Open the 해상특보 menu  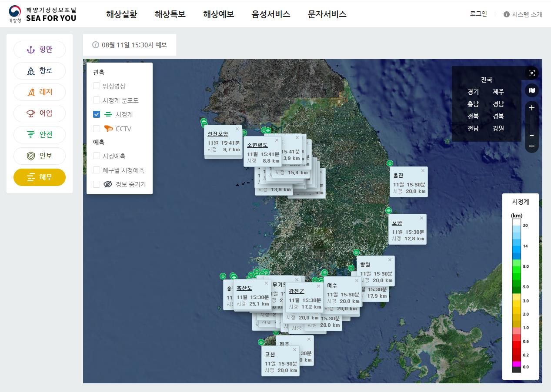click(x=170, y=14)
